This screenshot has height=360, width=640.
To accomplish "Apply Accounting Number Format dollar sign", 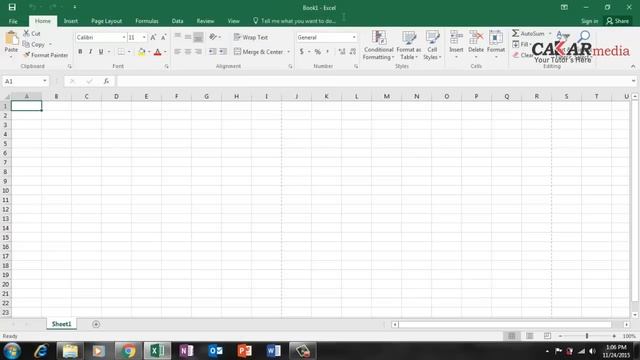I will [302, 52].
